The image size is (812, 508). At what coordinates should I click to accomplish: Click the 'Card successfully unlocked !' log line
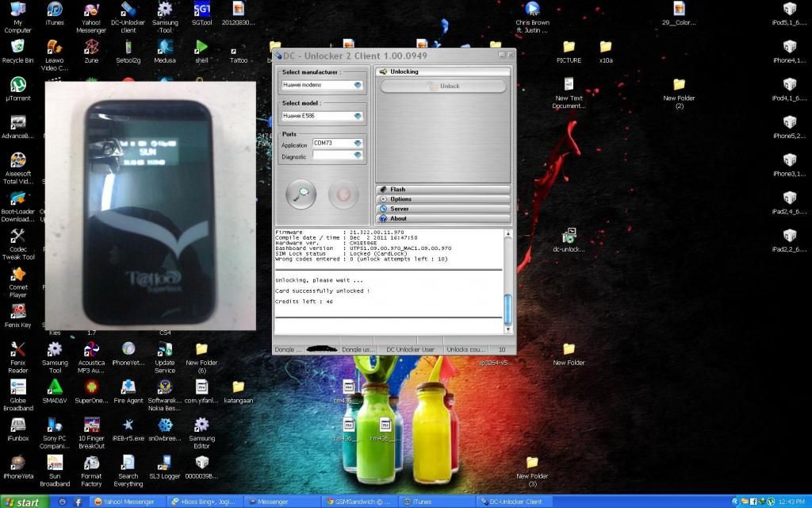[322, 291]
